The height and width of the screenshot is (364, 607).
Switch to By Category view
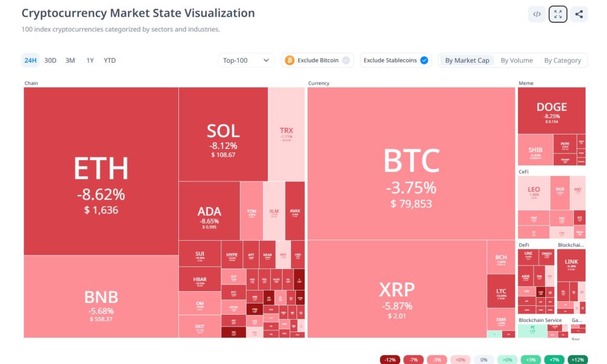click(562, 60)
